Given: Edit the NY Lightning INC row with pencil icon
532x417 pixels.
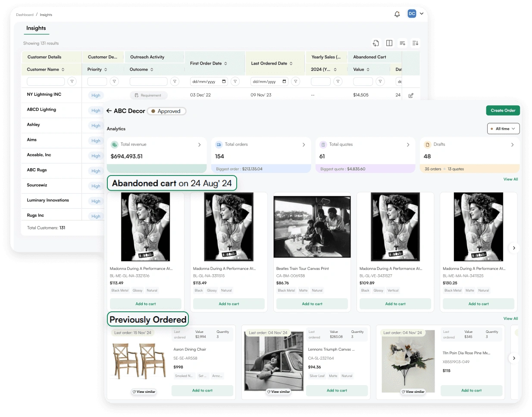Looking at the screenshot, I should pyautogui.click(x=411, y=95).
